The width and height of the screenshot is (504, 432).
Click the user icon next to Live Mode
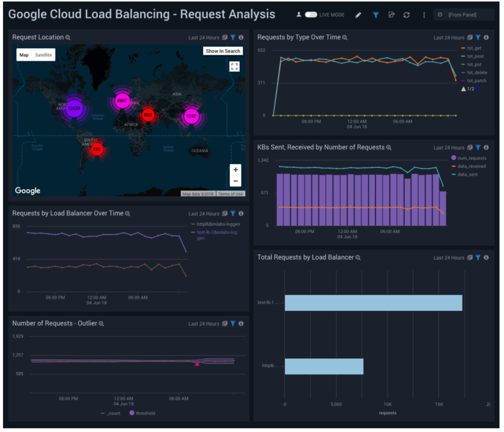click(299, 14)
